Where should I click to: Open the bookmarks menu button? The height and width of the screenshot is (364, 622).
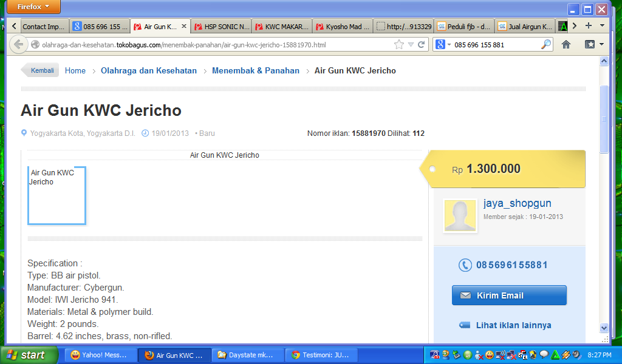pos(594,44)
